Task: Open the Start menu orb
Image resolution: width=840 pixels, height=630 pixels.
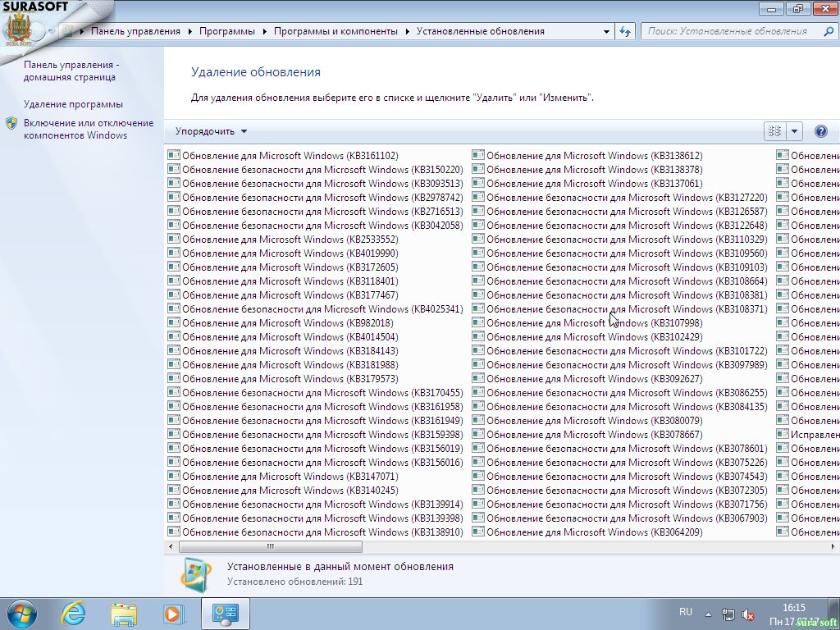Action: coord(22,614)
